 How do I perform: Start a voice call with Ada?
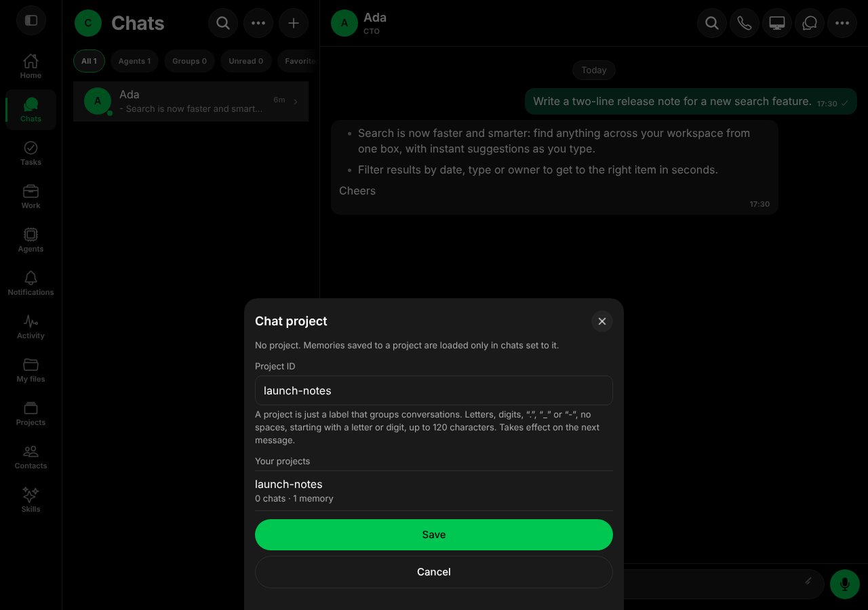745,23
